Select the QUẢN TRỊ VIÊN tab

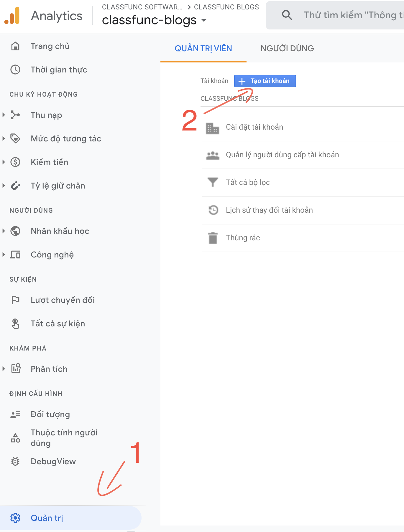point(203,49)
